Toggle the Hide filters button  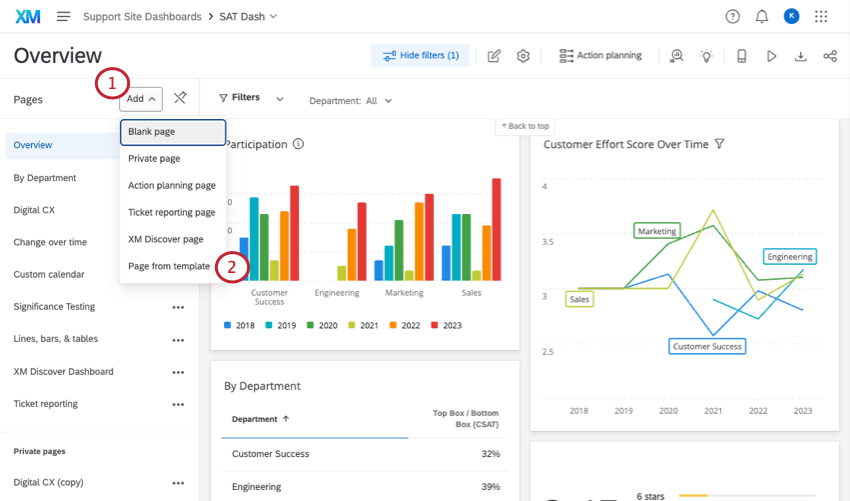pos(419,56)
